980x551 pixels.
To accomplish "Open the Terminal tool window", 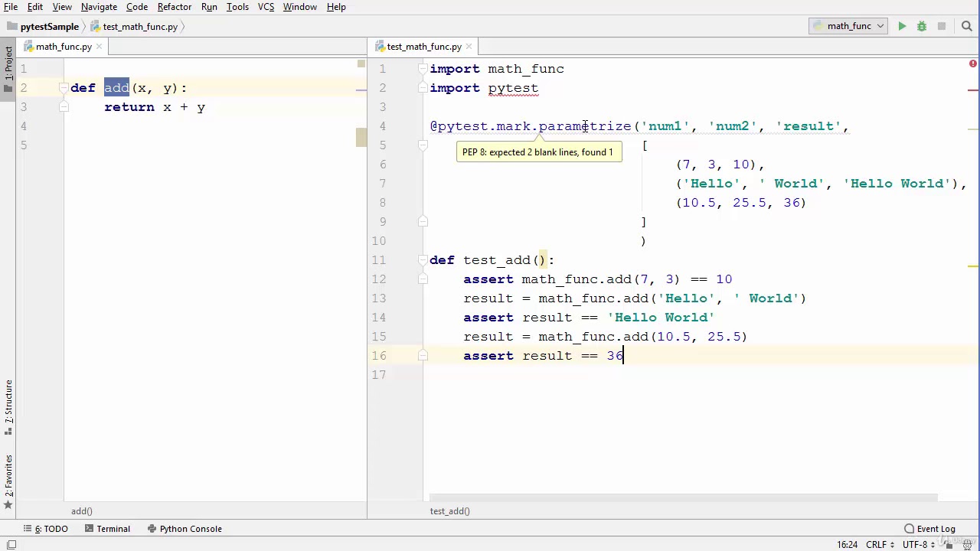I will tap(107, 529).
